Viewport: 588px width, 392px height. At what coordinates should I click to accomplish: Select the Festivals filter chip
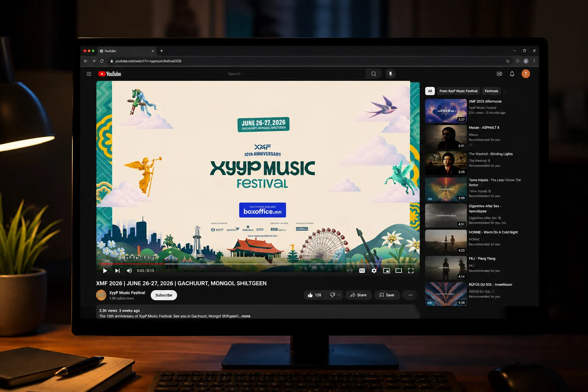tap(492, 91)
